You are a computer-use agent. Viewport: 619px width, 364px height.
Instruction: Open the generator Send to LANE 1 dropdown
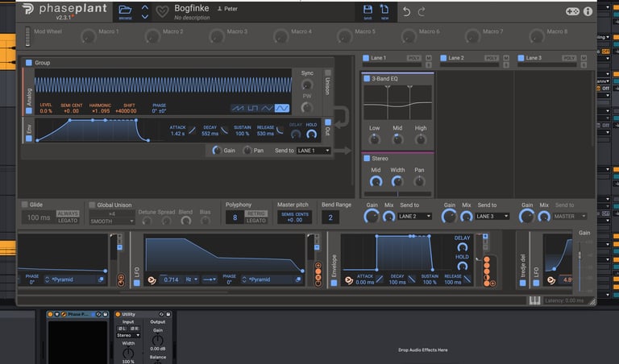[314, 151]
